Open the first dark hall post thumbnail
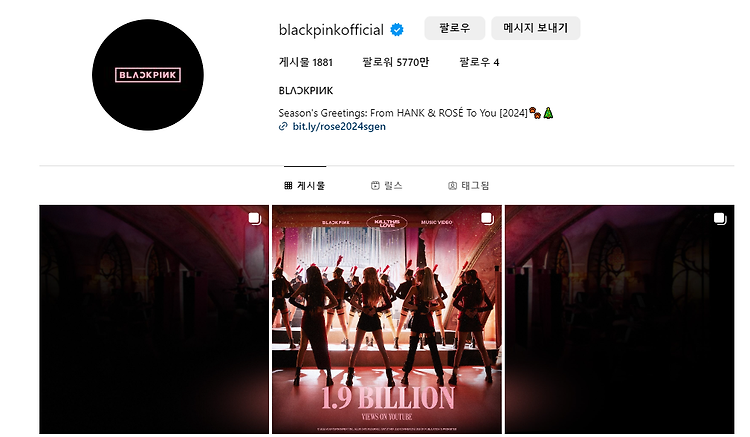Viewport: 750px width, 437px height. (x=154, y=319)
